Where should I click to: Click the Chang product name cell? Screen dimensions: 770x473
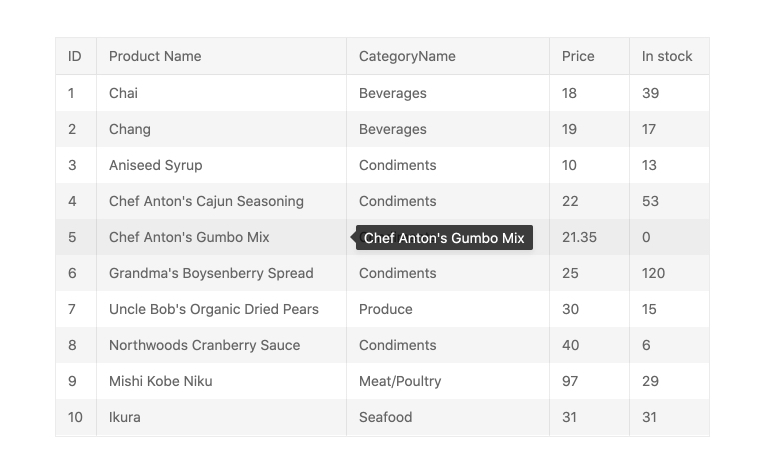coord(130,129)
